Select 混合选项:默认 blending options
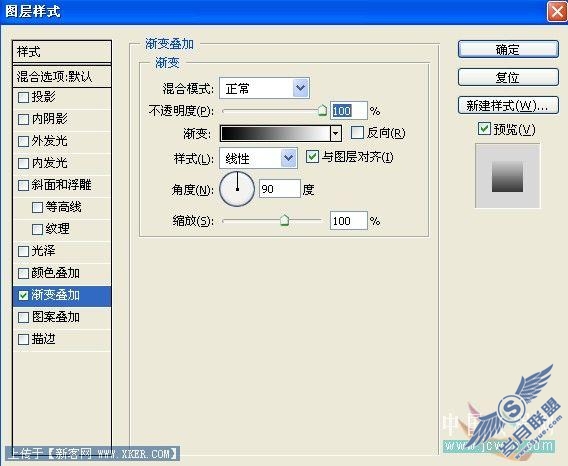Screen dimensions: 568x466 (x=62, y=76)
